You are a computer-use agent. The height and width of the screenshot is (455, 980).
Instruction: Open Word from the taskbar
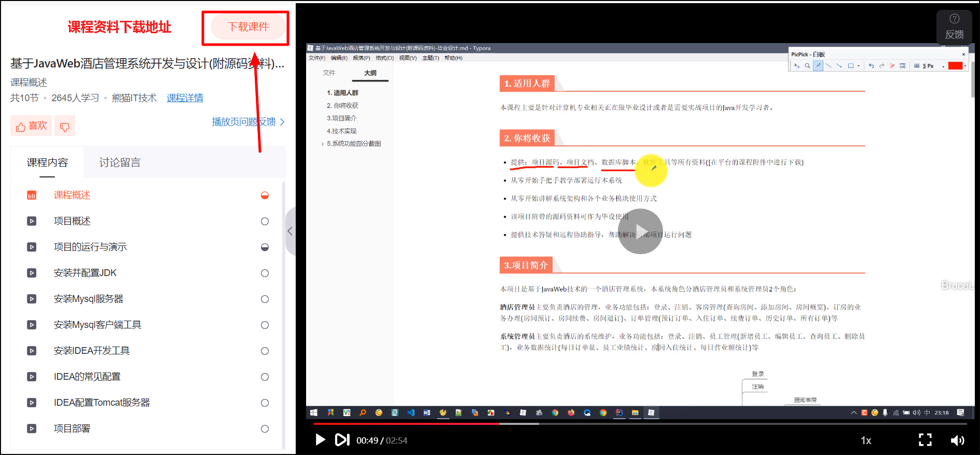(x=426, y=413)
